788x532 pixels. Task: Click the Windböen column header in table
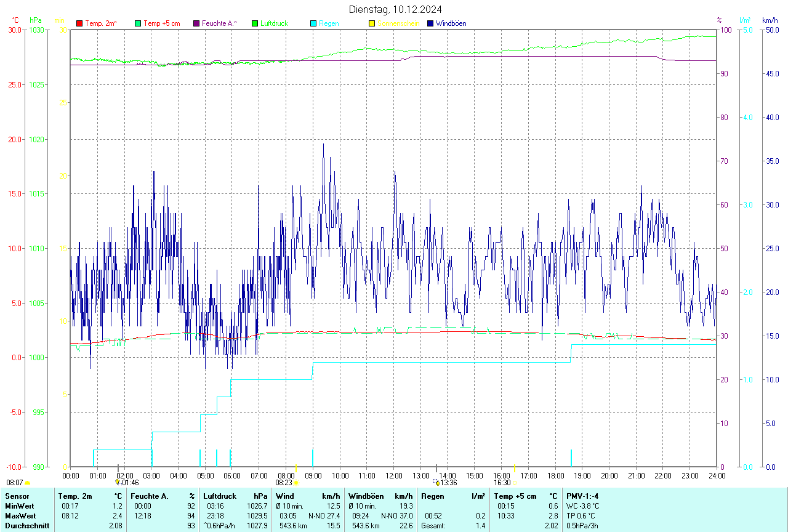(x=365, y=496)
